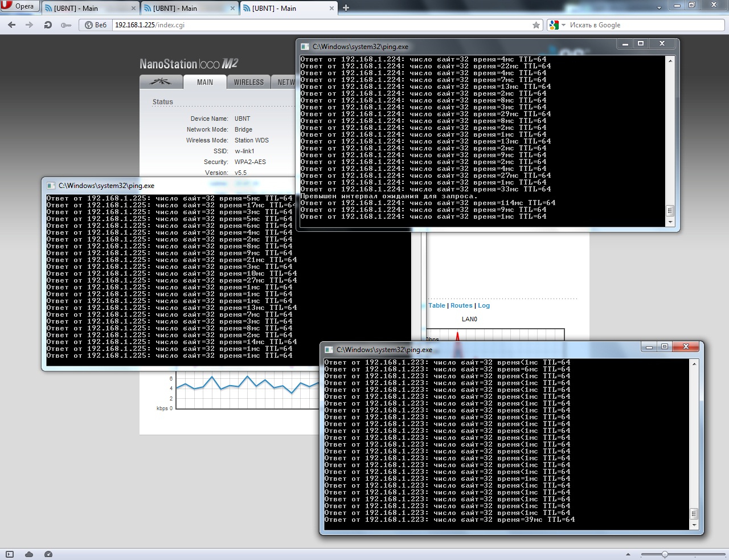Adjust the page zoom slider handle
Screen dimensions: 729x560
coord(665,554)
